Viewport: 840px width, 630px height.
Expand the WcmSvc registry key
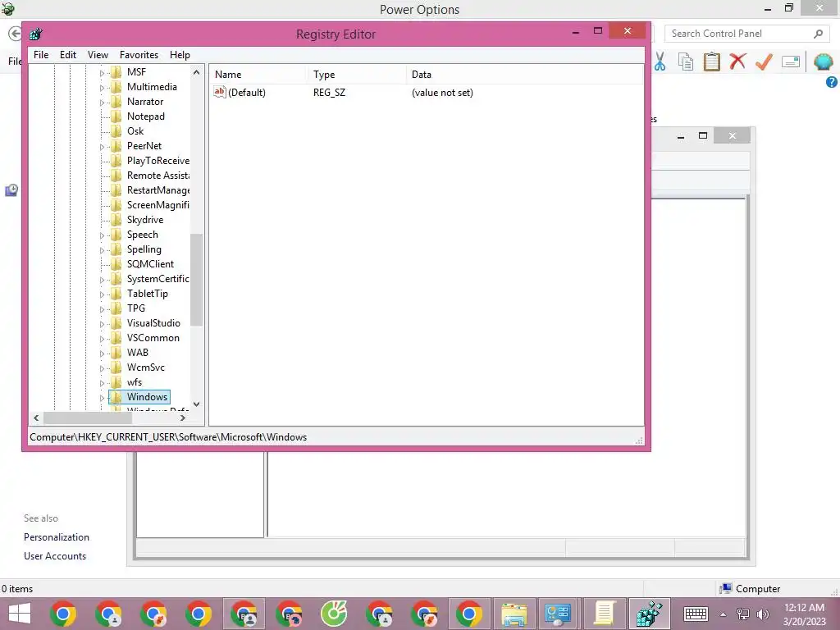(x=102, y=368)
